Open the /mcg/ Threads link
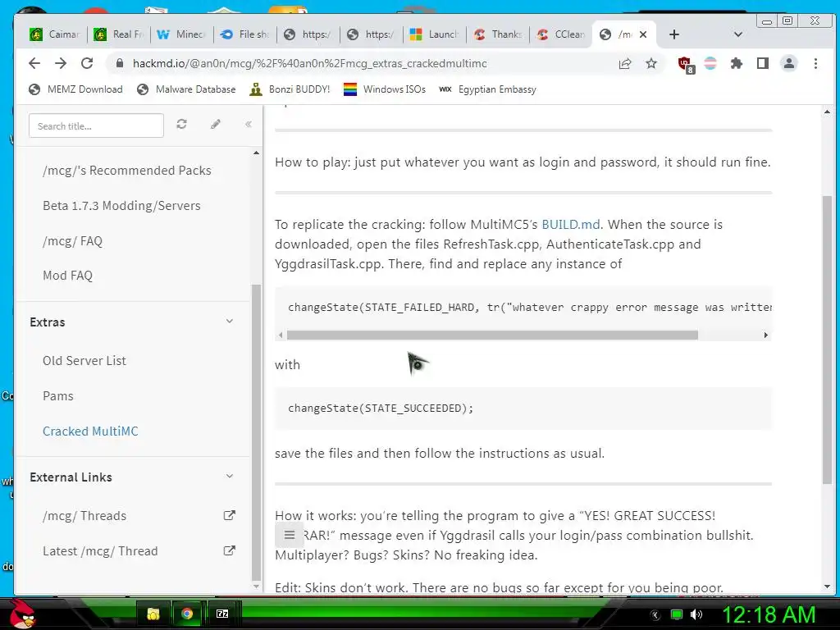840x630 pixels. coord(84,516)
